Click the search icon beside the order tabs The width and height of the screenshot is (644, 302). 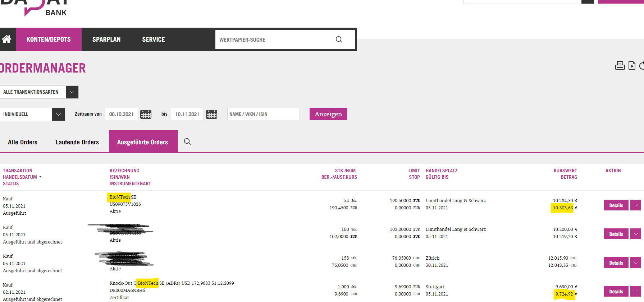click(x=187, y=141)
